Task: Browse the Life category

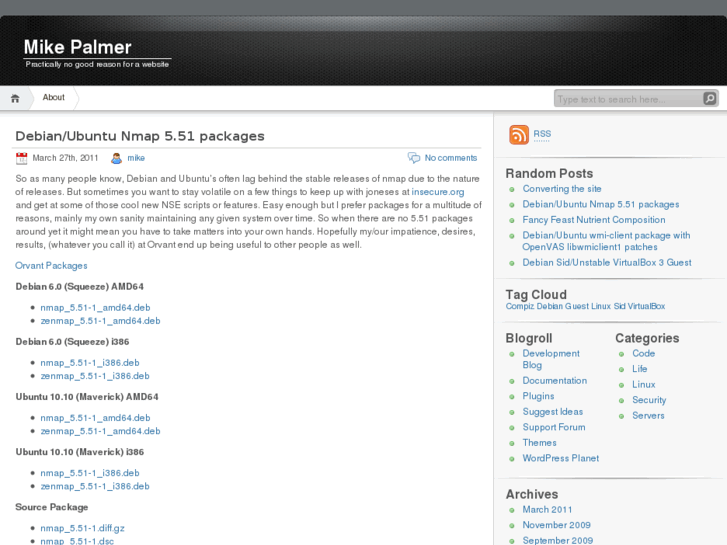Action: [640, 369]
